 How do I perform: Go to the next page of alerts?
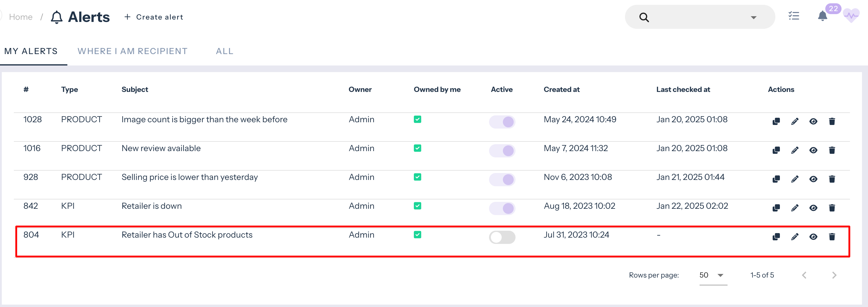834,275
